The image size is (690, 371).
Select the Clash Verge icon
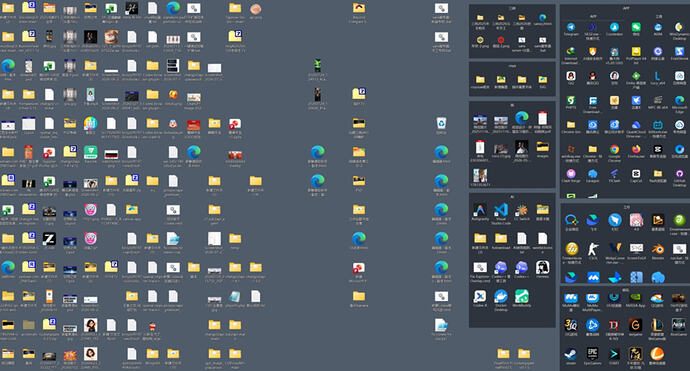pos(571,174)
